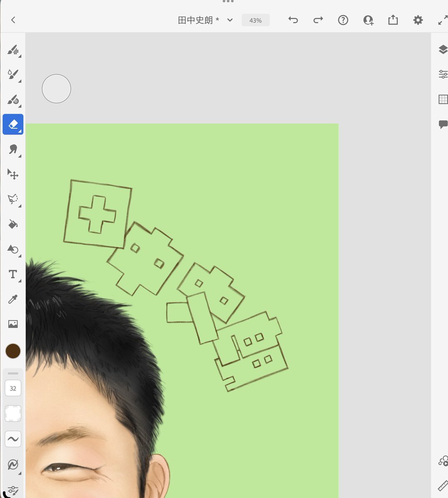Viewport: 448px width, 498px height.
Task: Redo the last action
Action: [x=318, y=20]
